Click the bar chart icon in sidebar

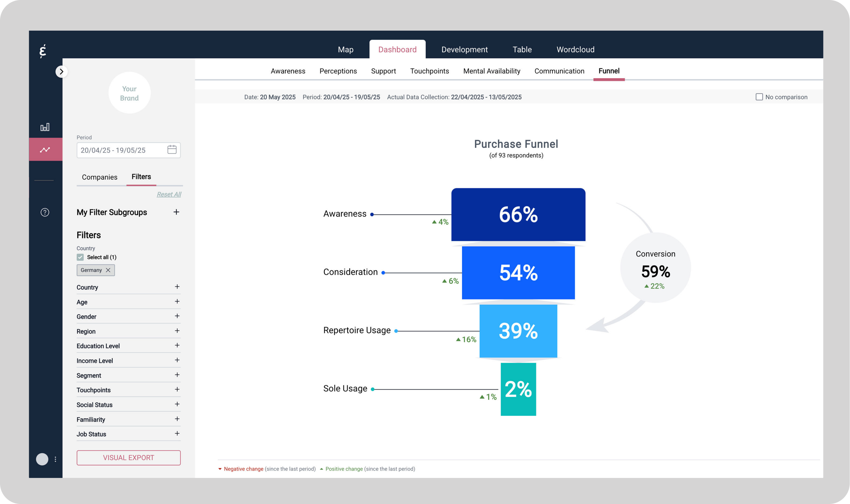click(x=45, y=127)
